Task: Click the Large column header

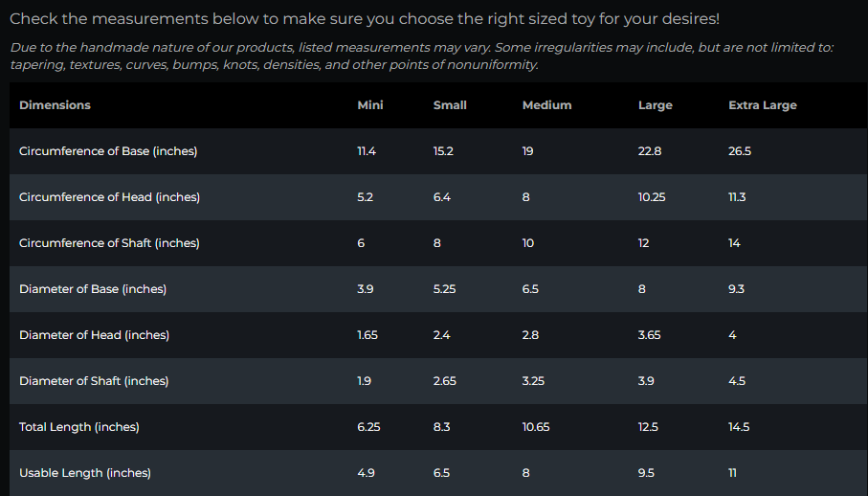Action: (656, 105)
